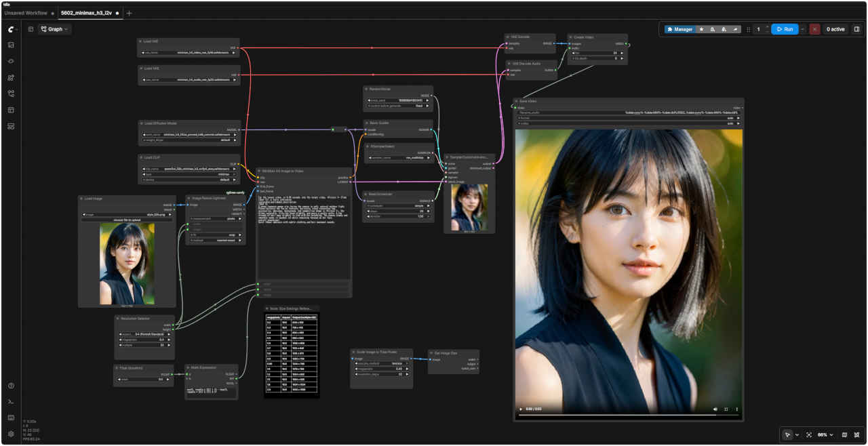Viewport: 868px width, 446px height.
Task: Open the Graph dropdown
Action: click(x=55, y=29)
